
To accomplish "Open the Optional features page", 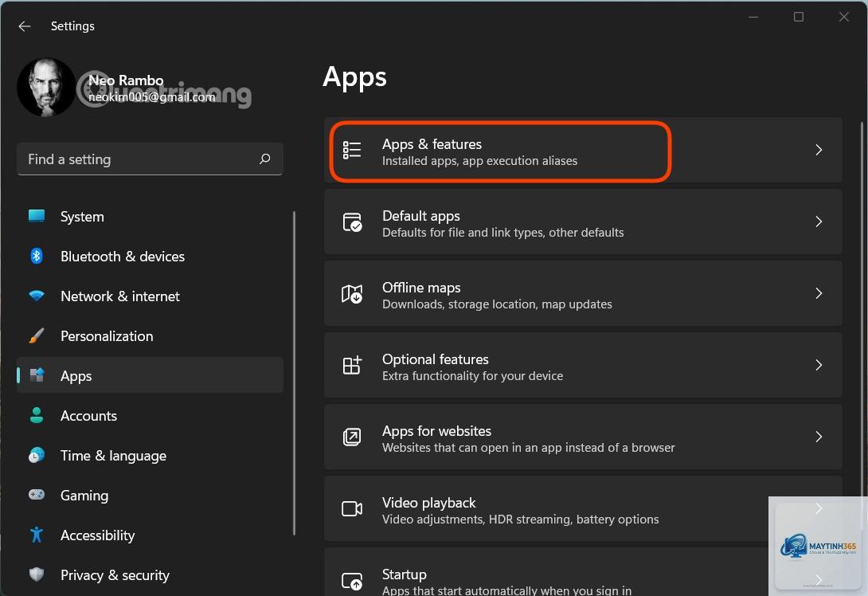I will tap(583, 365).
